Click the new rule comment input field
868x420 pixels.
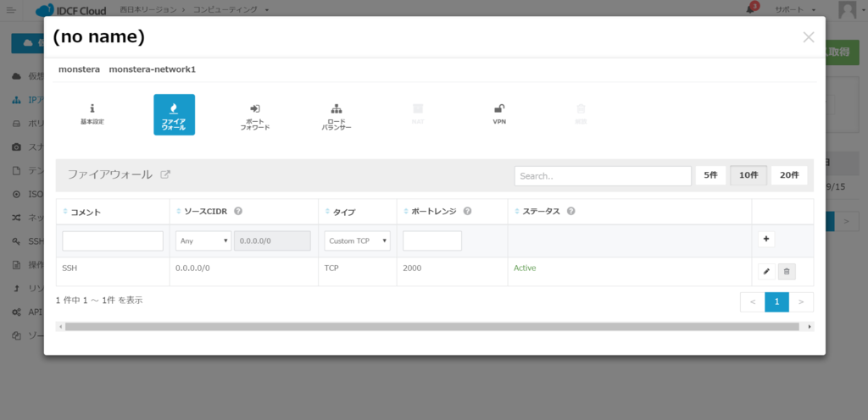coord(113,241)
